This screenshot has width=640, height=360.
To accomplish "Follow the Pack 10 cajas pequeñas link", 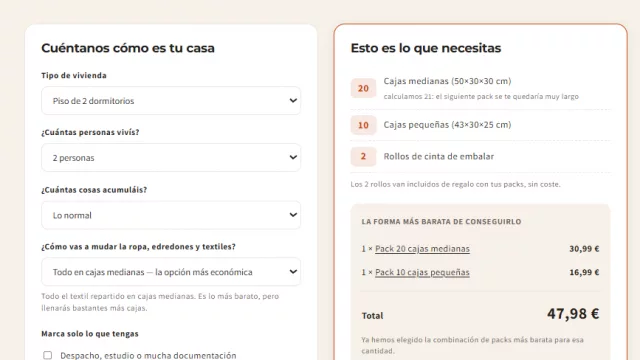I will click(422, 272).
